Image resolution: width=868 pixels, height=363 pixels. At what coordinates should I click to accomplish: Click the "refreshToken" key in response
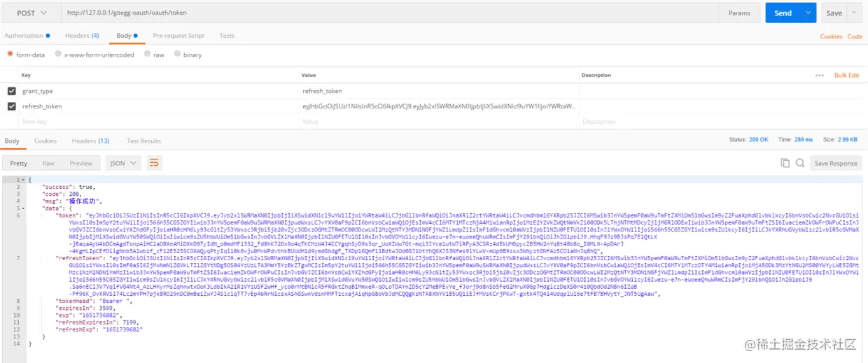tap(78, 258)
